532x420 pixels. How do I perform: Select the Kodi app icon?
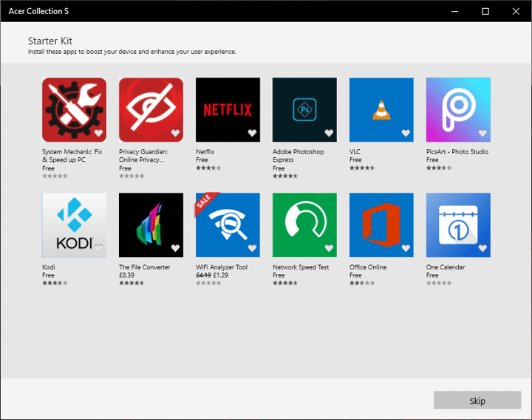coord(74,225)
